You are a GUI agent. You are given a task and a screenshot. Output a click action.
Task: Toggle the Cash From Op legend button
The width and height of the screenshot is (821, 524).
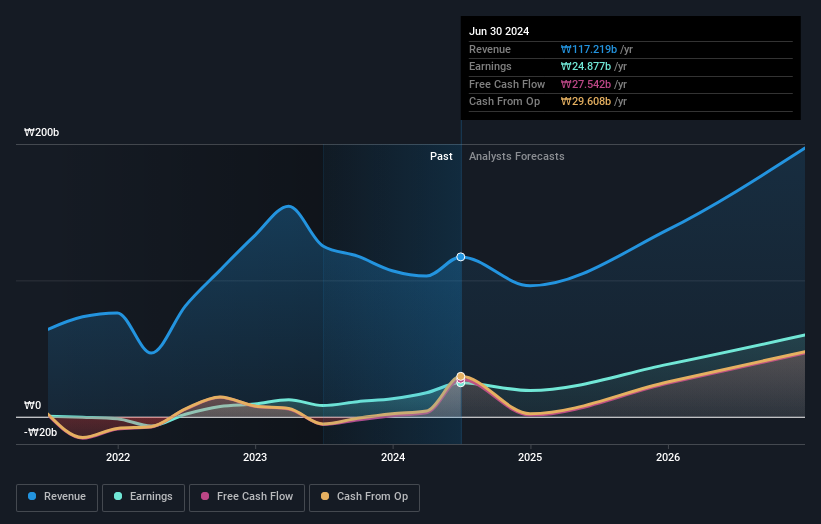pyautogui.click(x=364, y=497)
